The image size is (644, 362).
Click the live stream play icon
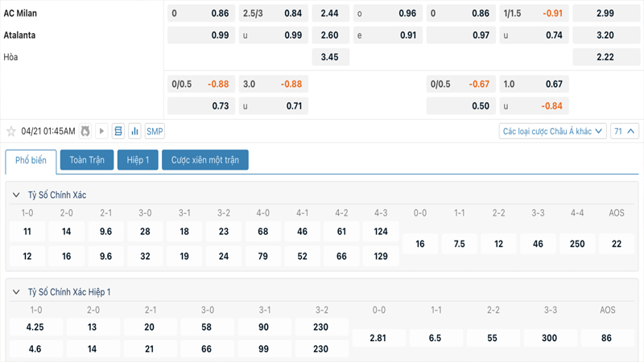101,131
